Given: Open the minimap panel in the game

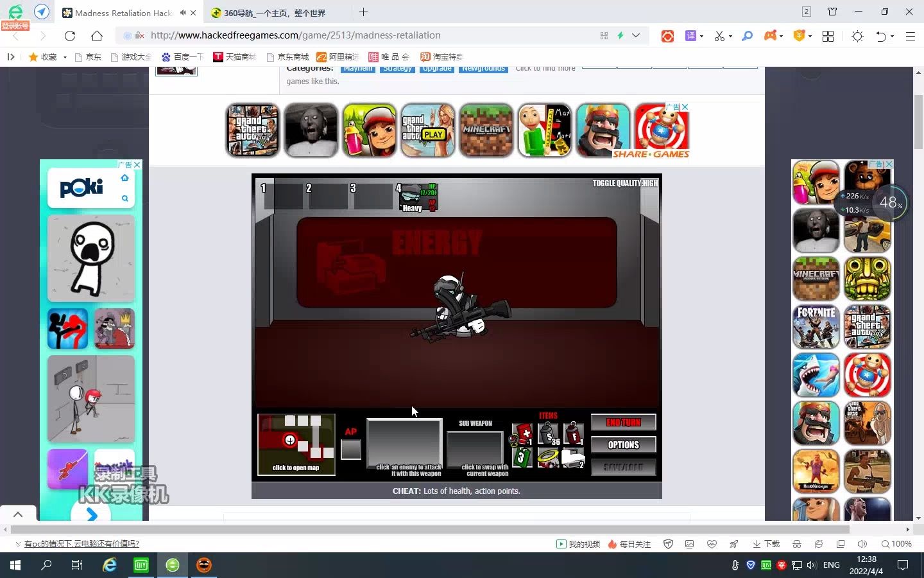Looking at the screenshot, I should click(x=296, y=444).
